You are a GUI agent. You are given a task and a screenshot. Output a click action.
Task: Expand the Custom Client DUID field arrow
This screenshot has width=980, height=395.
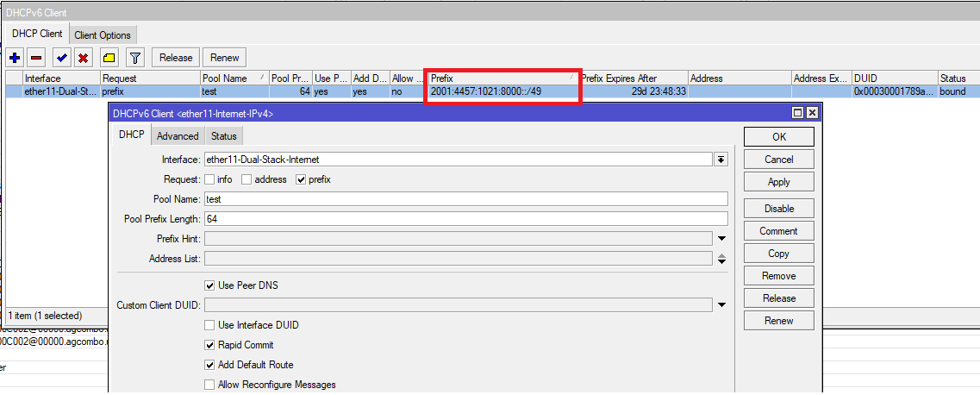(x=722, y=305)
